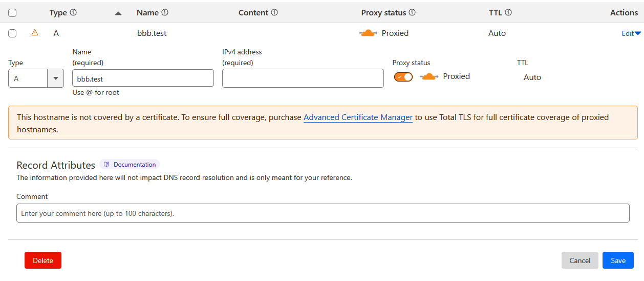Image resolution: width=644 pixels, height=281 pixels.
Task: Click the warning triangle icon beside bbb.test
Action: click(x=35, y=33)
